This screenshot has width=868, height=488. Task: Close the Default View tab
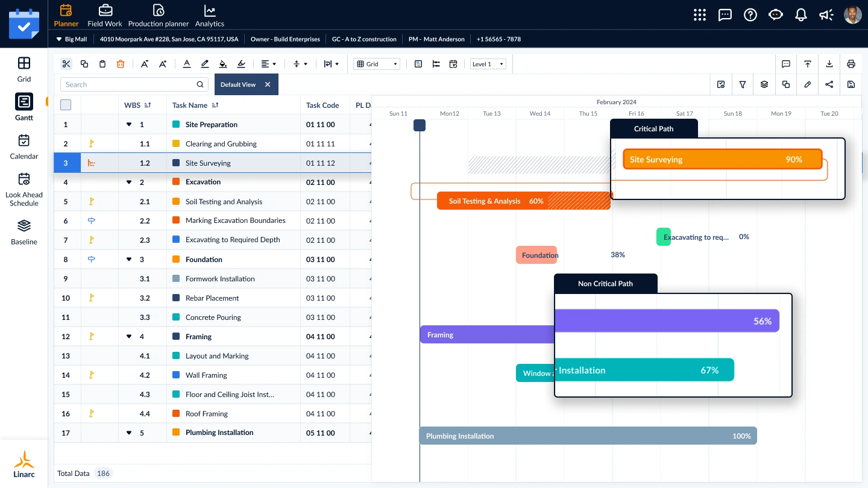pos(268,84)
